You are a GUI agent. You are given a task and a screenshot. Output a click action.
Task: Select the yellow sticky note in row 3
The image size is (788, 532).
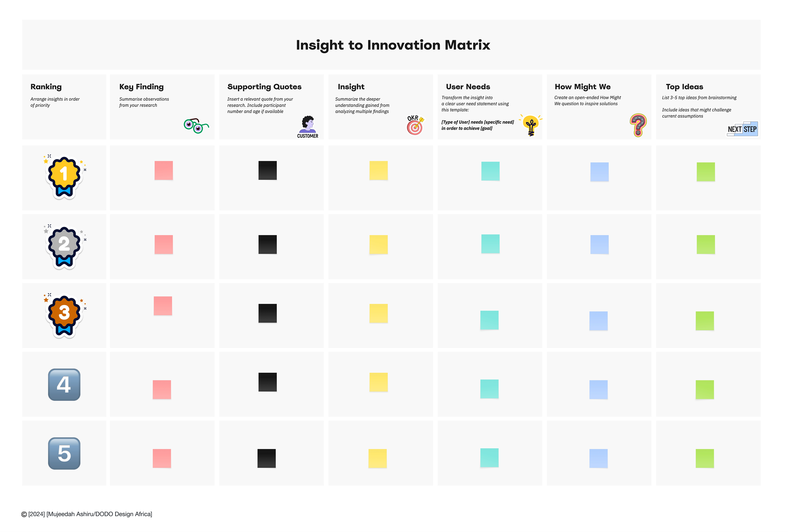coord(378,313)
